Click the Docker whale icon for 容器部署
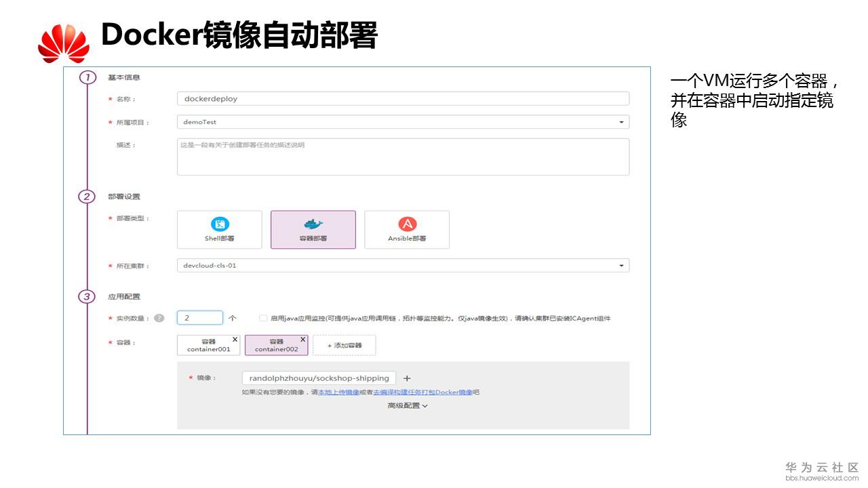 313,225
